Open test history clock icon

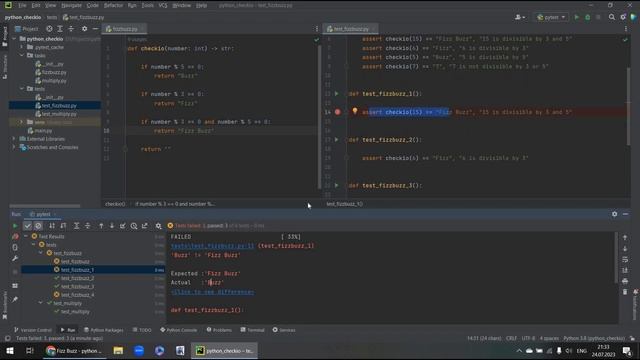pyautogui.click(x=134, y=226)
